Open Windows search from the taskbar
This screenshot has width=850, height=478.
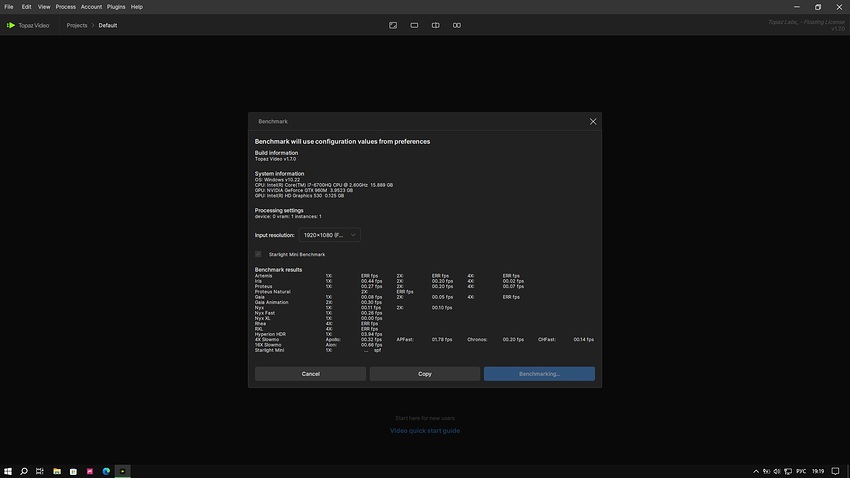24,471
